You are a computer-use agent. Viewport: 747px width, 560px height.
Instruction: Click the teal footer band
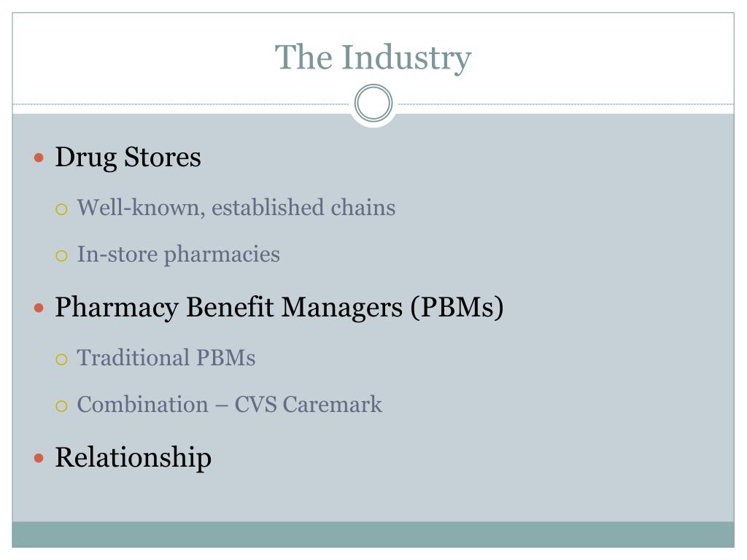click(373, 534)
